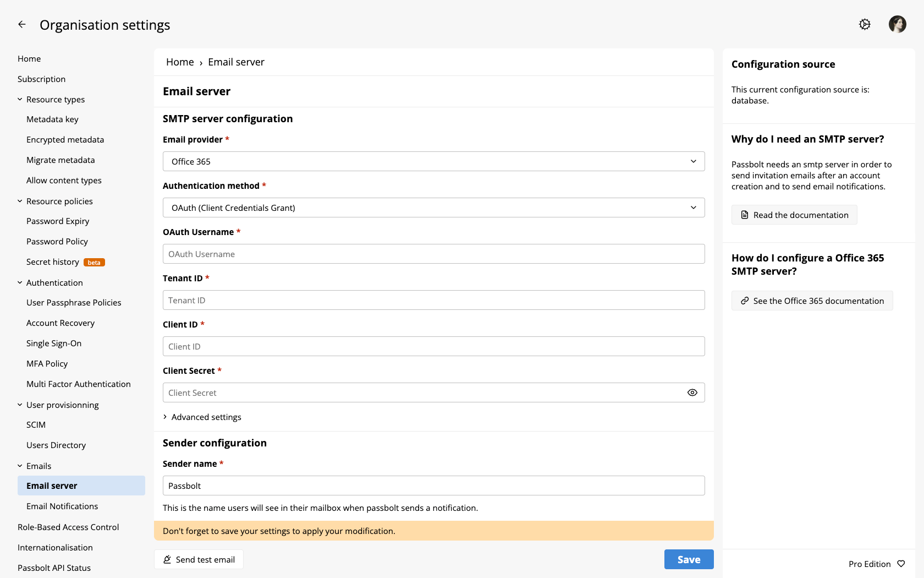This screenshot has height=578, width=924.
Task: Focus the OAuth Username field
Action: click(434, 254)
